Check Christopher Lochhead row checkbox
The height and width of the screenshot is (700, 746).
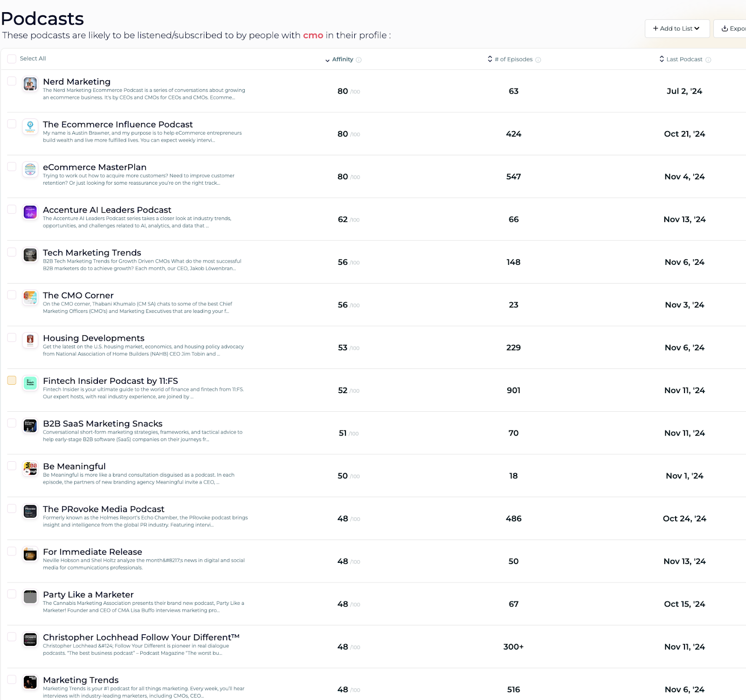pos(12,637)
